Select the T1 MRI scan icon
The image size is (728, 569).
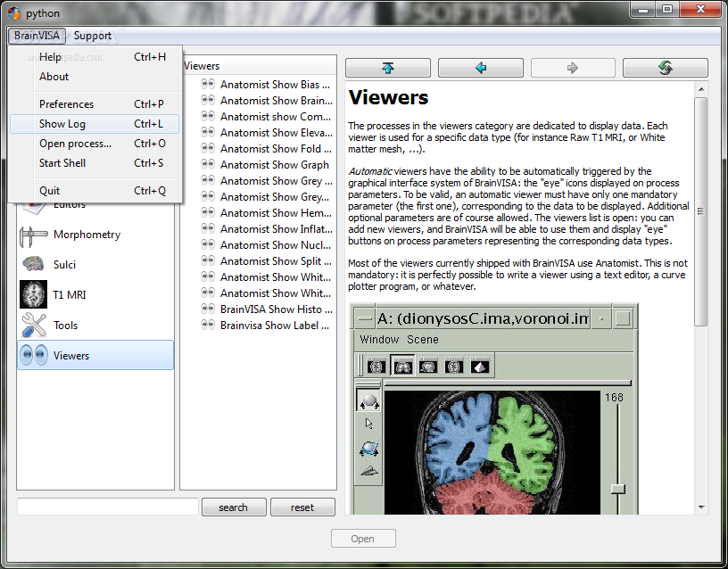pyautogui.click(x=33, y=294)
